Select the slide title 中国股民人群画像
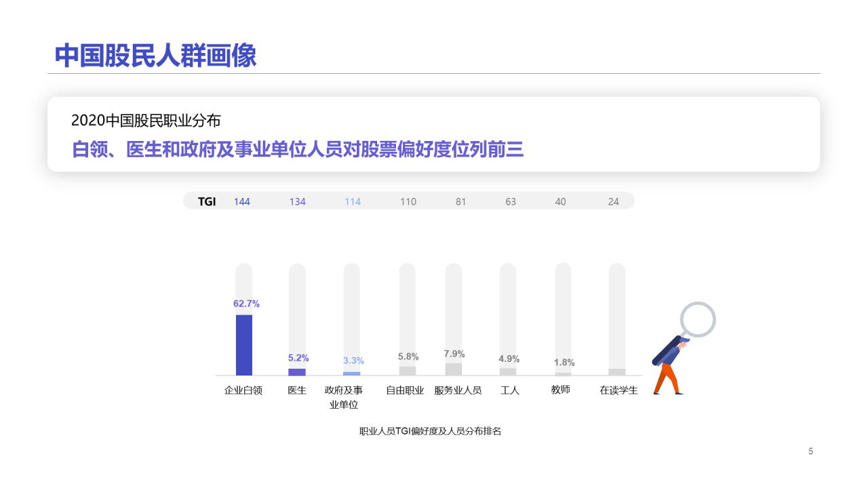The image size is (868, 488). click(155, 56)
